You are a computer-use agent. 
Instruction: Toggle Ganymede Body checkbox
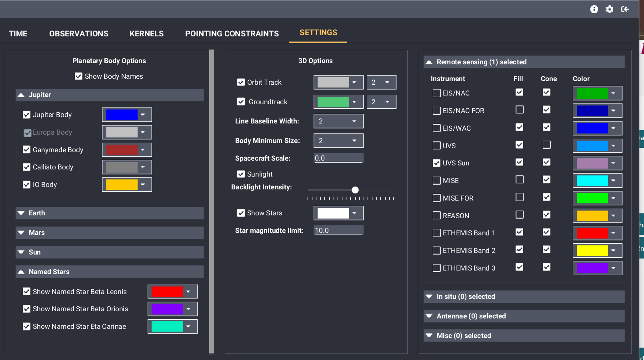tap(26, 150)
